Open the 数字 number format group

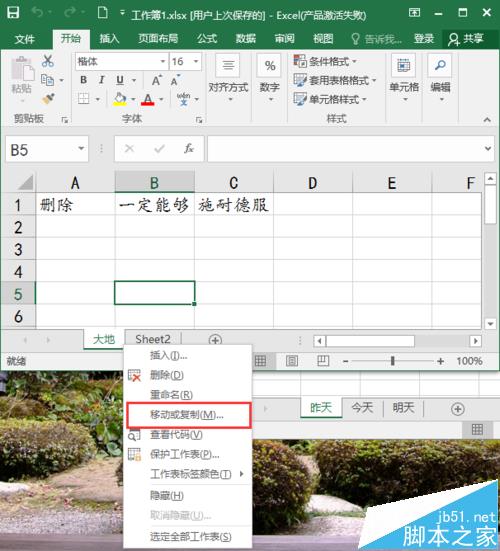coord(270,78)
